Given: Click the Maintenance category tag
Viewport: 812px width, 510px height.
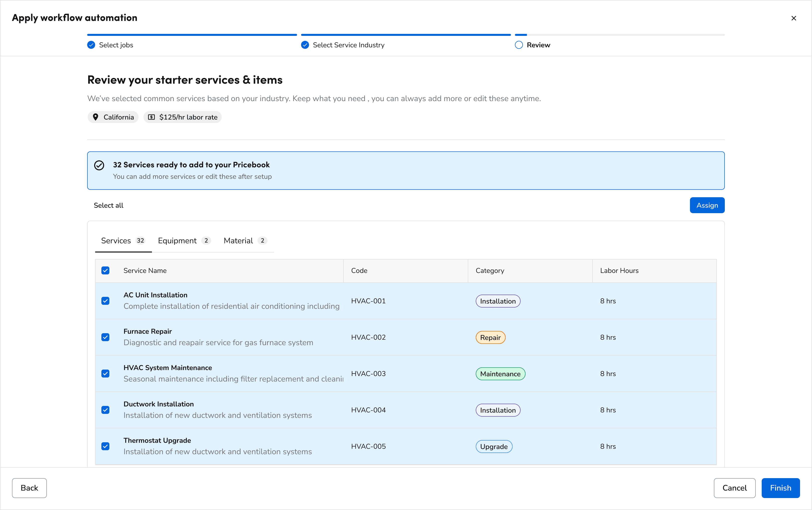Looking at the screenshot, I should pyautogui.click(x=500, y=374).
